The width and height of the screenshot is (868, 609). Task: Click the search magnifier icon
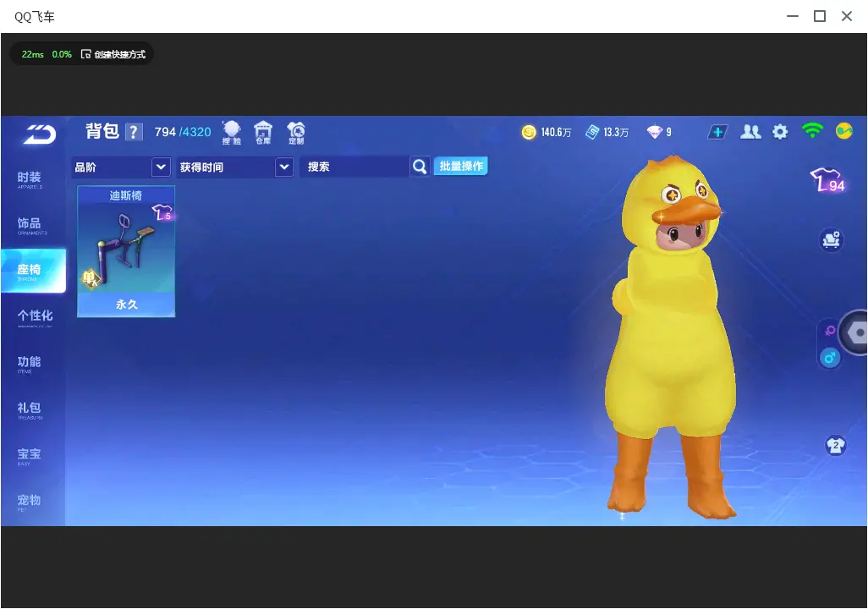(x=420, y=167)
